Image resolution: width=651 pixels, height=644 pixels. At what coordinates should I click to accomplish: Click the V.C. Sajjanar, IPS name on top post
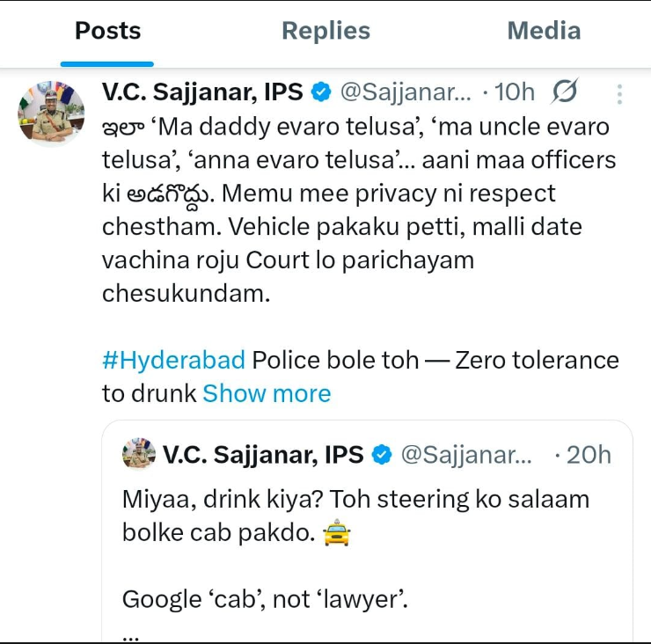[x=202, y=91]
